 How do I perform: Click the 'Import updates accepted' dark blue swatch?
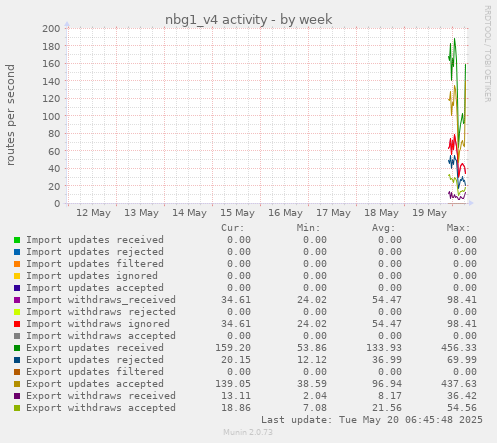pos(17,288)
